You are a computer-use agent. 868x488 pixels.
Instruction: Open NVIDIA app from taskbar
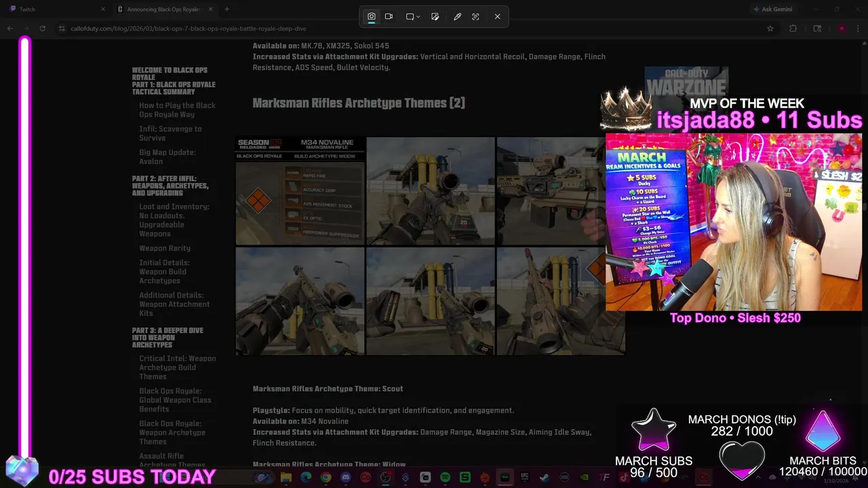click(585, 478)
